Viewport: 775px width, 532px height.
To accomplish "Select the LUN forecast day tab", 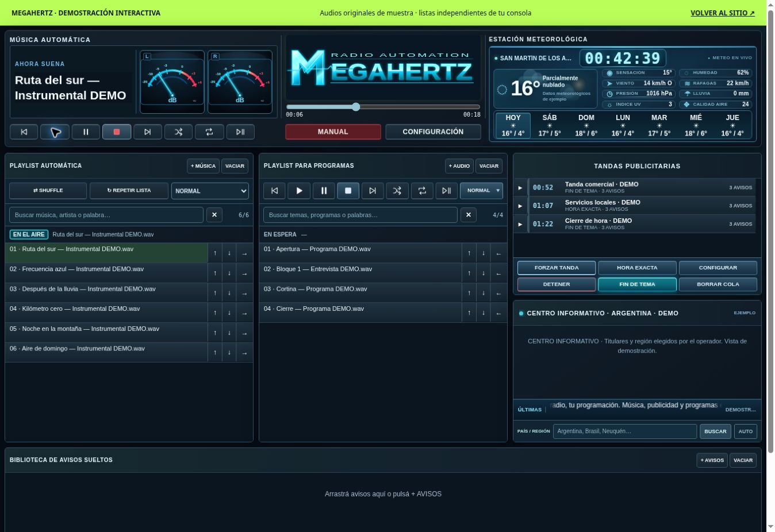I will click(x=623, y=125).
